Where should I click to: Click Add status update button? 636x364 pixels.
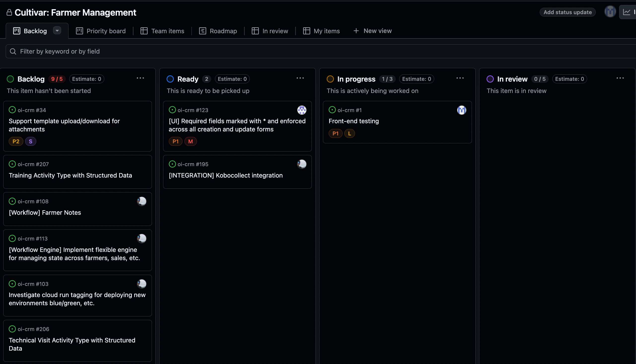coord(567,12)
